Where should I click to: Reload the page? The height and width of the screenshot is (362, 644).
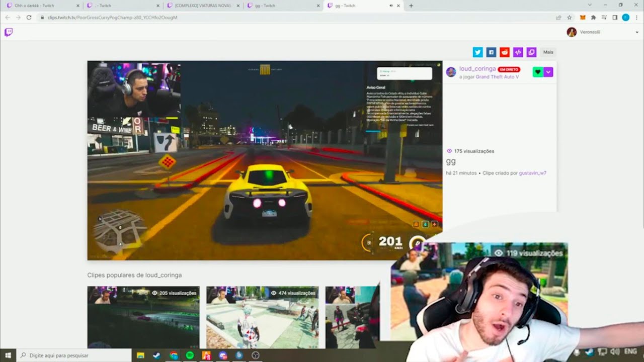[29, 17]
